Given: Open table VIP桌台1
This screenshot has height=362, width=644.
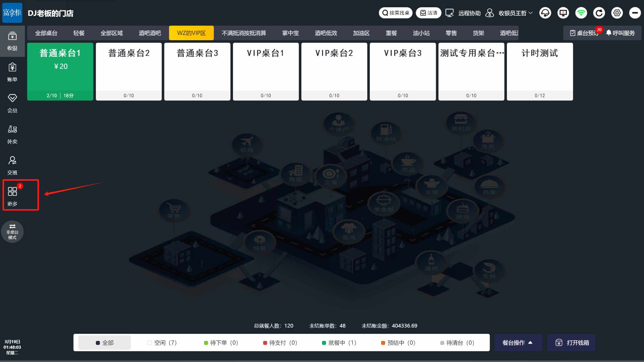Looking at the screenshot, I should (x=266, y=72).
